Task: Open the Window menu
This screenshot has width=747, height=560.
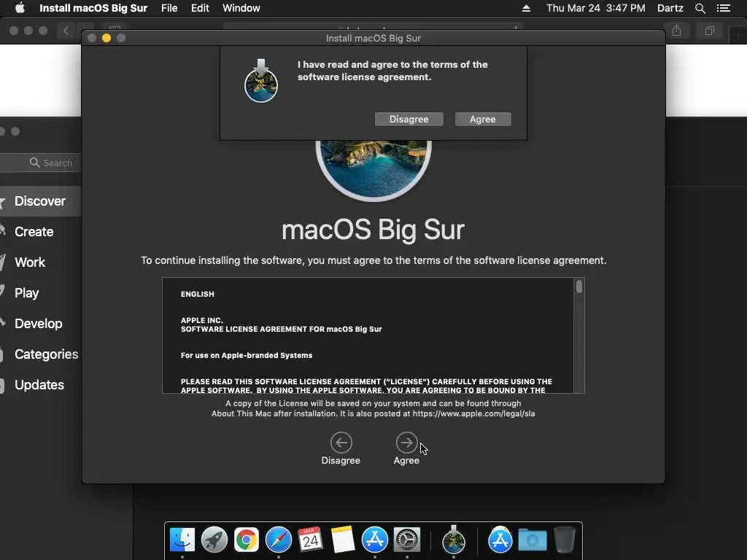Action: (241, 8)
